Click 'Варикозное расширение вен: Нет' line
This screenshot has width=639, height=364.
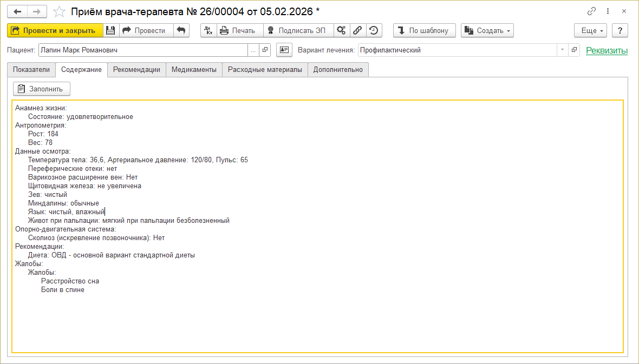(x=83, y=177)
